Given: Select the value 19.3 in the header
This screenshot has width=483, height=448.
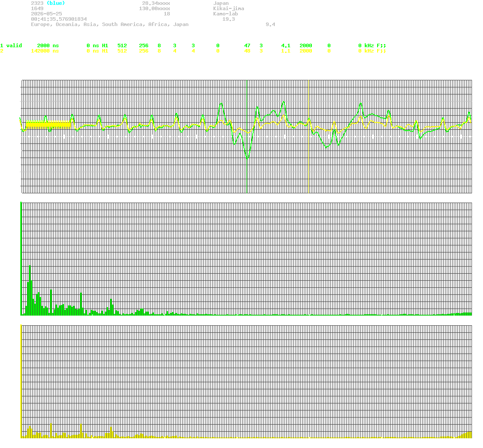Looking at the screenshot, I should (228, 19).
